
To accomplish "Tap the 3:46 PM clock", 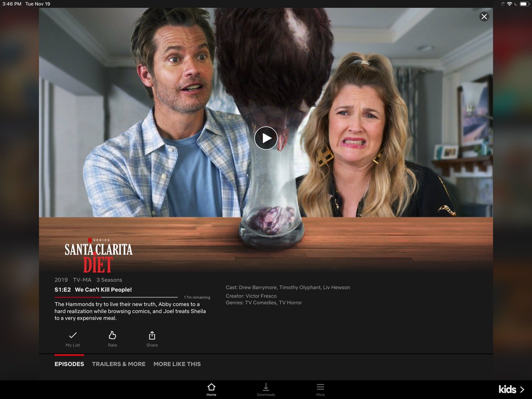I will [12, 4].
